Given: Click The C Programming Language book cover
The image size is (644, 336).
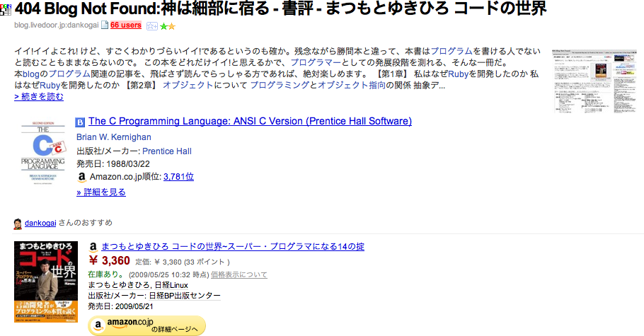Looking at the screenshot, I should click(42, 152).
